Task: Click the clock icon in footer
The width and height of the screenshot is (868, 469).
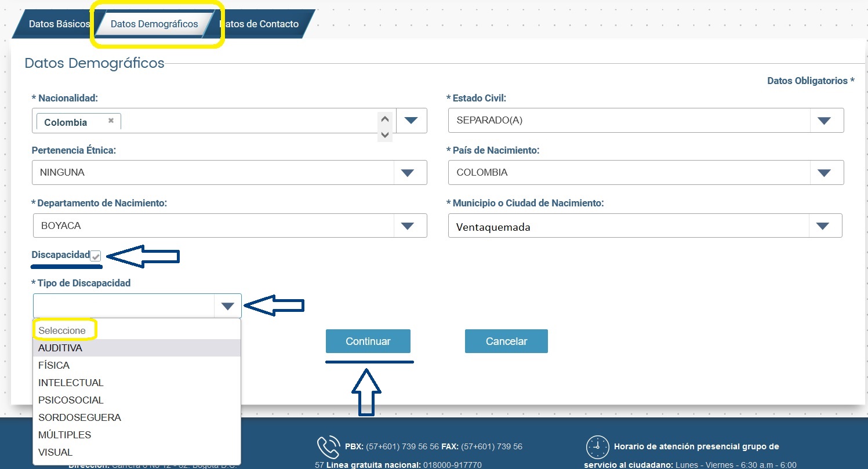Action: 597,447
